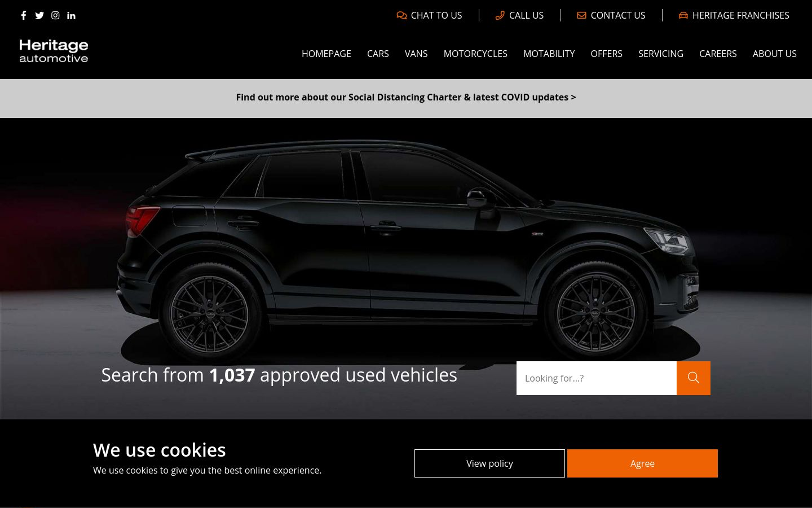Click the Heritage automotive logo

pos(54,51)
